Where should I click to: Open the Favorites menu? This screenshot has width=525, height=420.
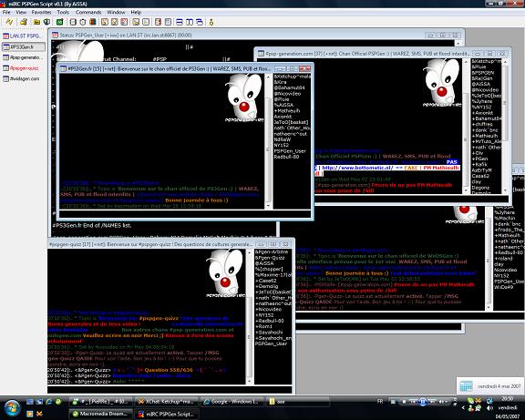pos(42,12)
